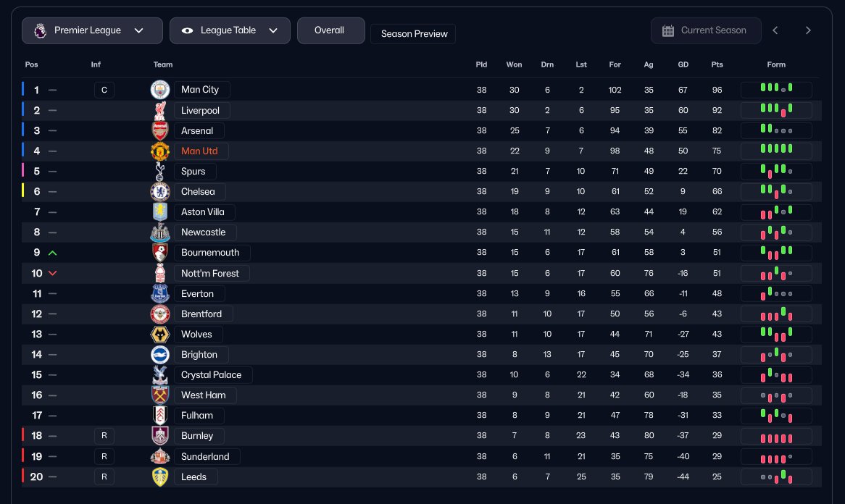Viewport: 845px width, 504px height.
Task: Select the Overall tab
Action: (330, 30)
